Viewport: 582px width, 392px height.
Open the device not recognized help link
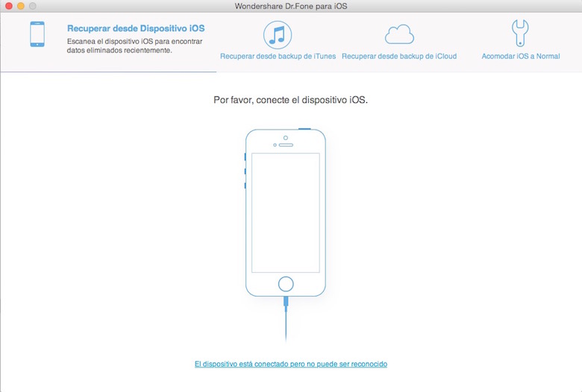291,364
